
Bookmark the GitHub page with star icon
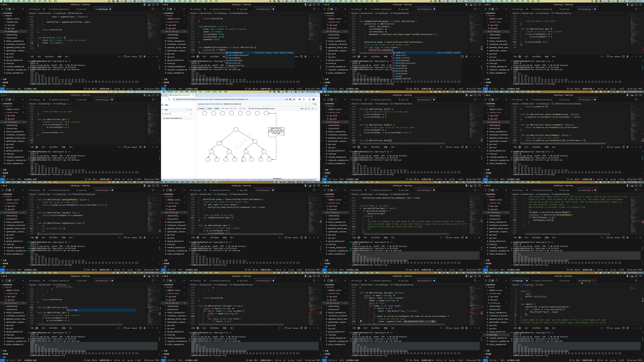pos(294,99)
